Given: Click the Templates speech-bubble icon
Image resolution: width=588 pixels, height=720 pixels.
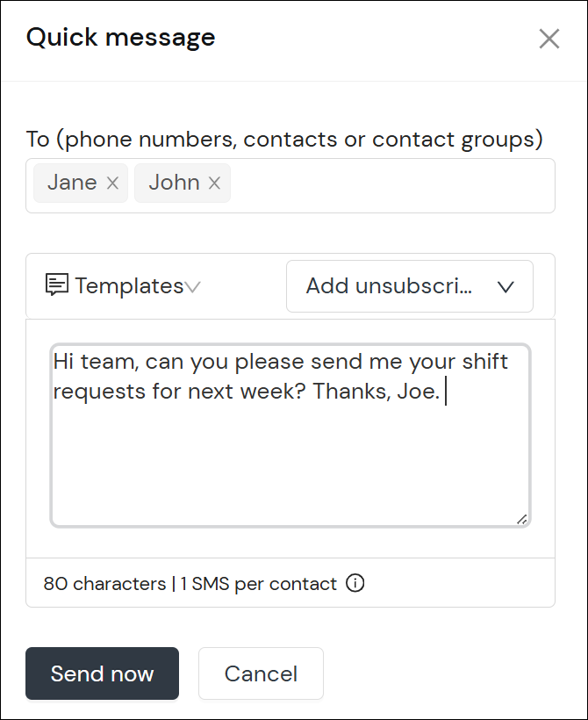Looking at the screenshot, I should (55, 285).
